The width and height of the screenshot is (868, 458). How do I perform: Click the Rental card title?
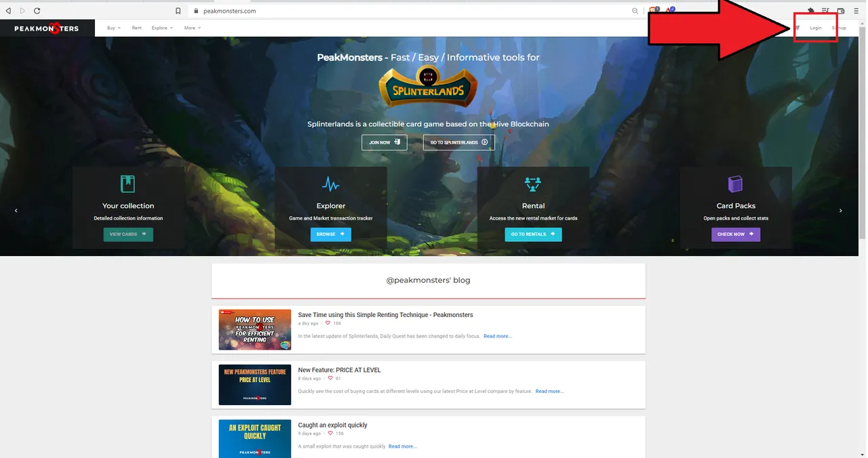tap(533, 206)
